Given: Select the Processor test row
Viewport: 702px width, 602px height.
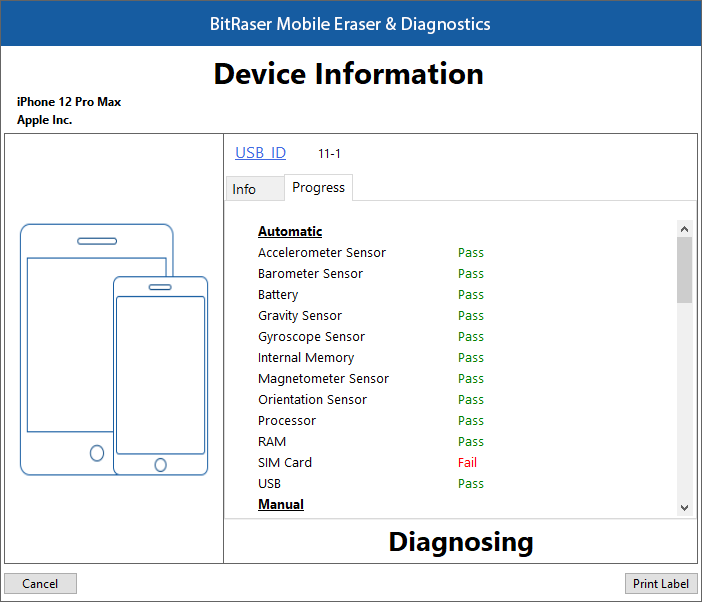Looking at the screenshot, I should click(371, 421).
